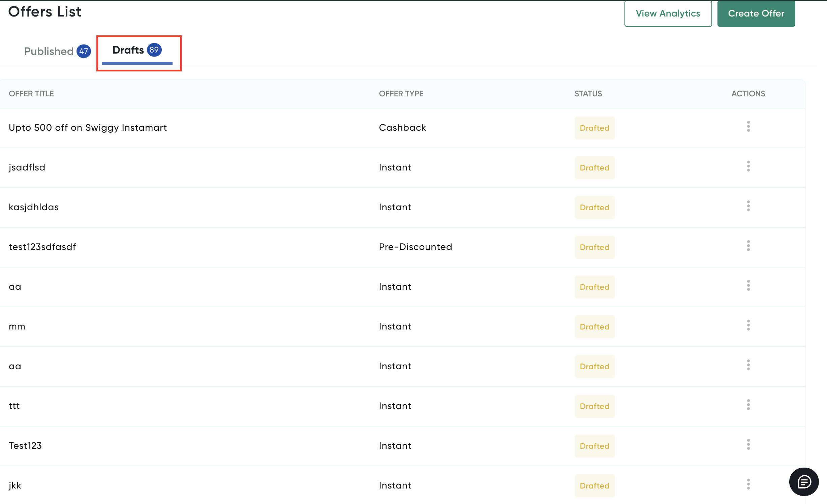Click the offer title 'jsadflsd'

[27, 167]
